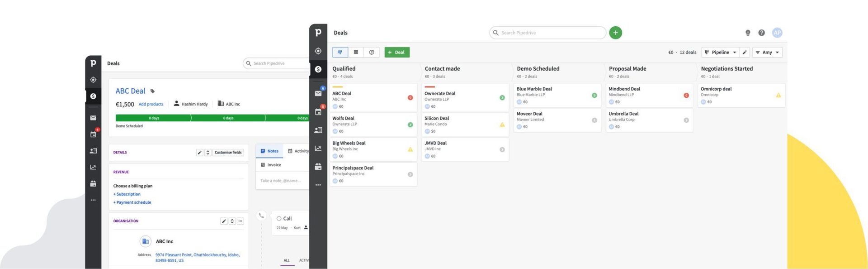
Task: Switch to the Notes tab
Action: (x=269, y=151)
